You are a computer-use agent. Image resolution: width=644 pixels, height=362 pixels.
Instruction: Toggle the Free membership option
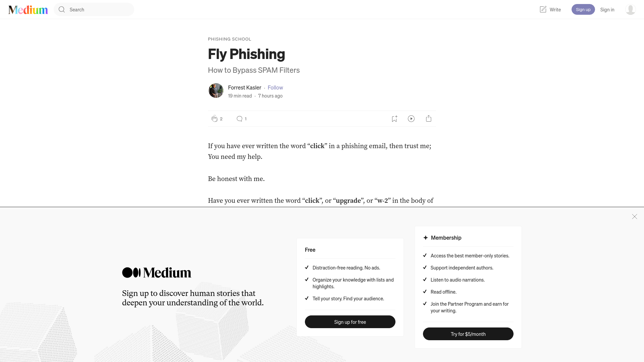click(310, 249)
